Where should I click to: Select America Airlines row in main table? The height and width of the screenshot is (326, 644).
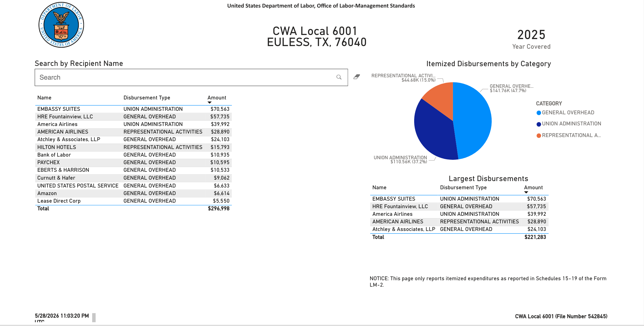pyautogui.click(x=133, y=124)
